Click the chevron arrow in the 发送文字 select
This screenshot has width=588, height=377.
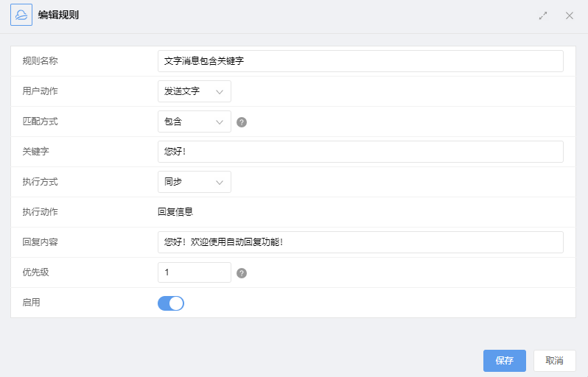[220, 92]
